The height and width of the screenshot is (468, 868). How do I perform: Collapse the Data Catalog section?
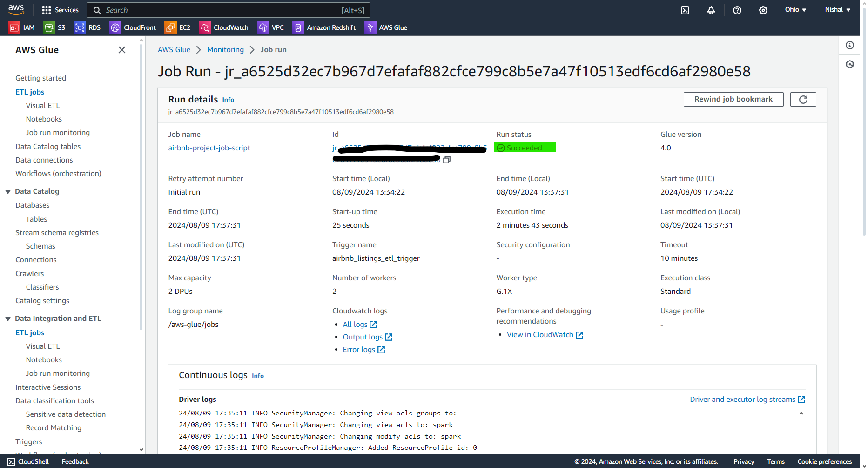[x=8, y=191]
